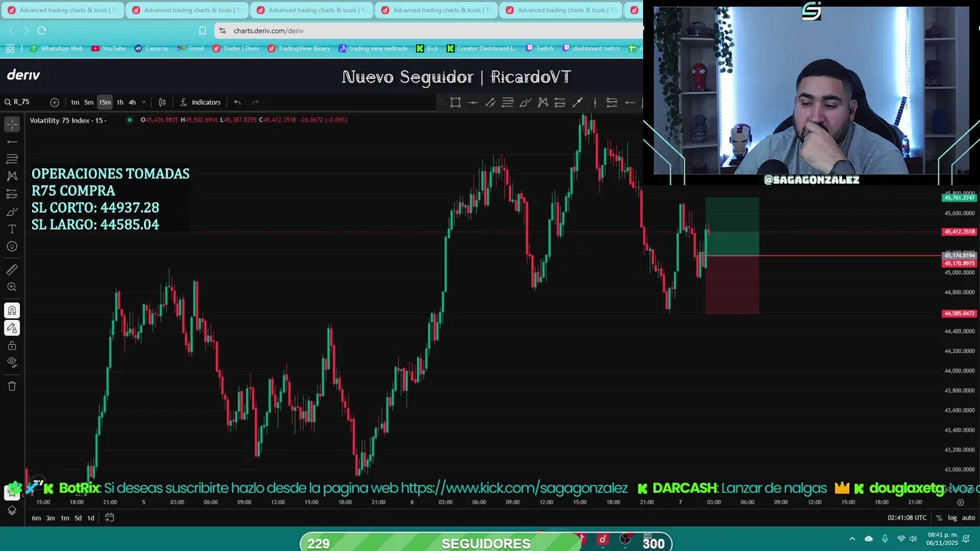This screenshot has width=980, height=551.
Task: Click the Volatility 75 Index chart title
Action: [67, 120]
